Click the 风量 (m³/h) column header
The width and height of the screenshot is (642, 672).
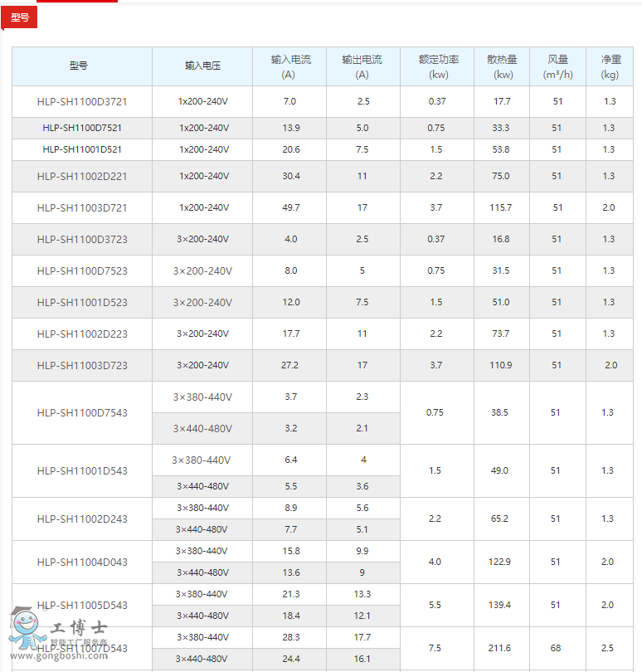(x=557, y=66)
